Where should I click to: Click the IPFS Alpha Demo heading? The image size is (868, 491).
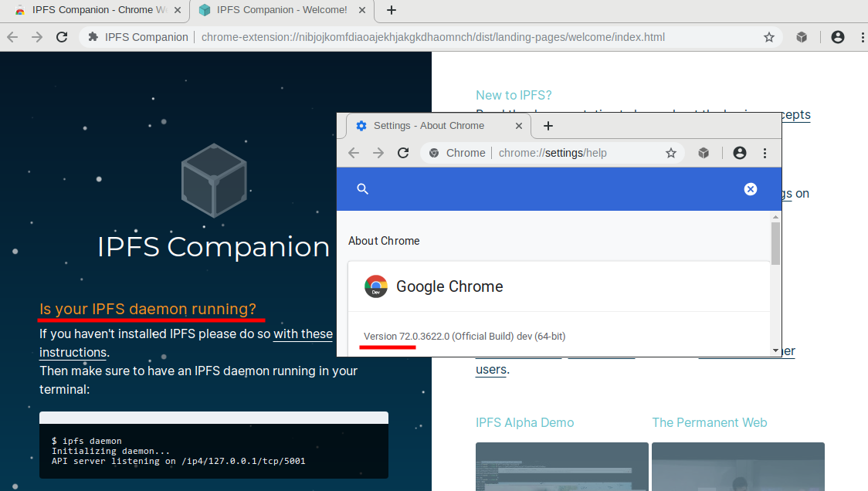click(x=525, y=422)
